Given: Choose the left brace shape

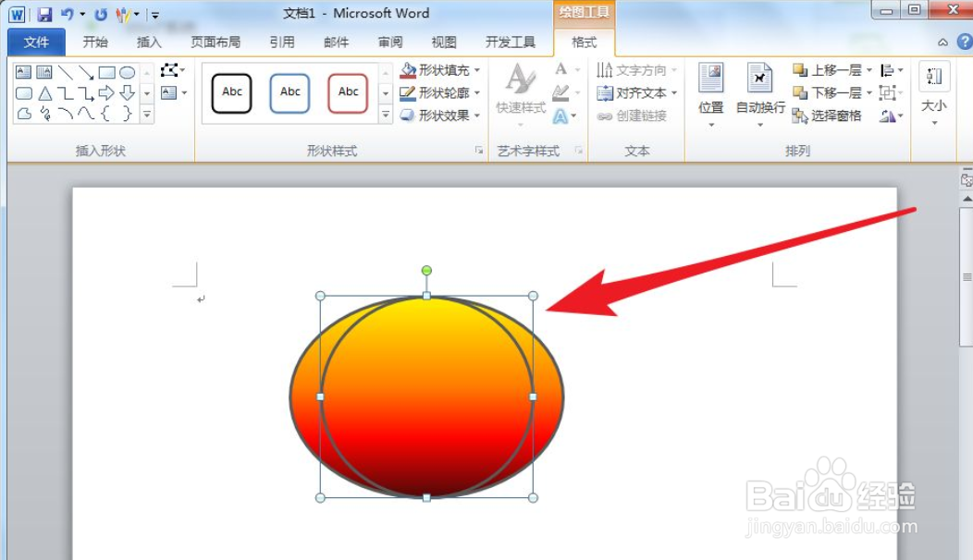Looking at the screenshot, I should point(106,114).
